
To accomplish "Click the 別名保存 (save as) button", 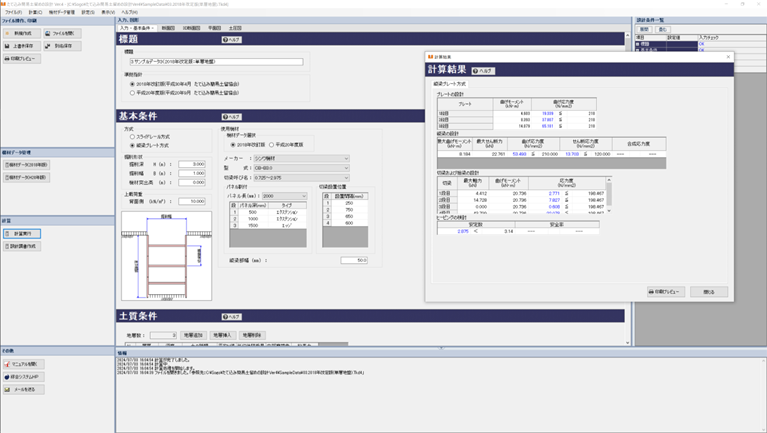I will [x=62, y=46].
